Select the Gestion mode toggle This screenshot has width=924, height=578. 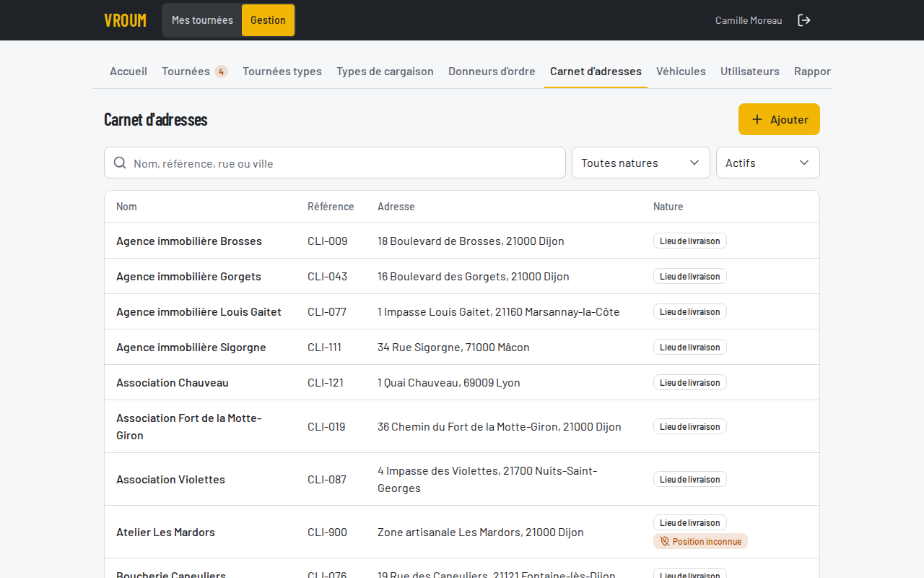(268, 20)
